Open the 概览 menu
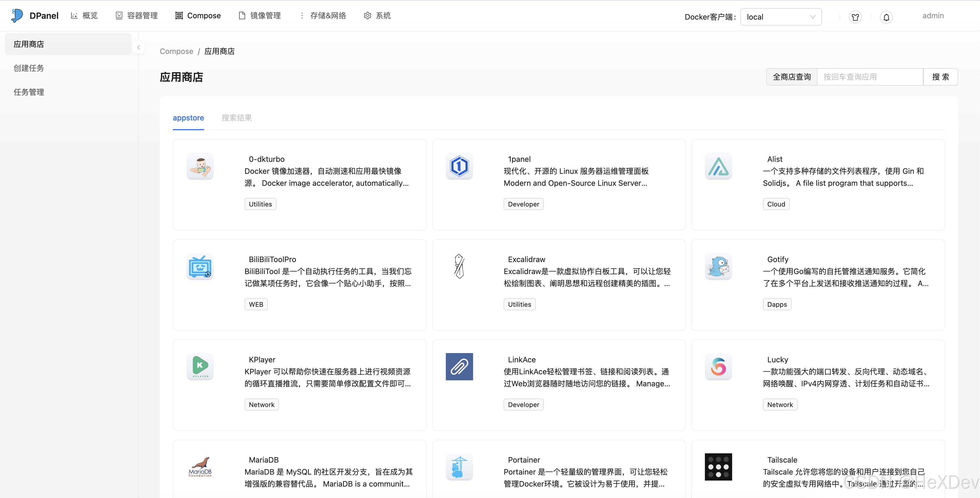The height and width of the screenshot is (498, 980). point(84,16)
